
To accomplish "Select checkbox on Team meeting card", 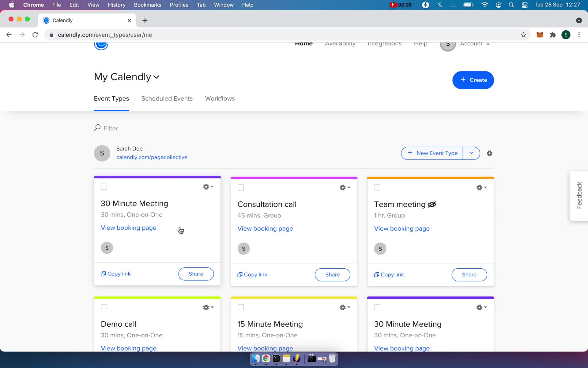I will [377, 187].
